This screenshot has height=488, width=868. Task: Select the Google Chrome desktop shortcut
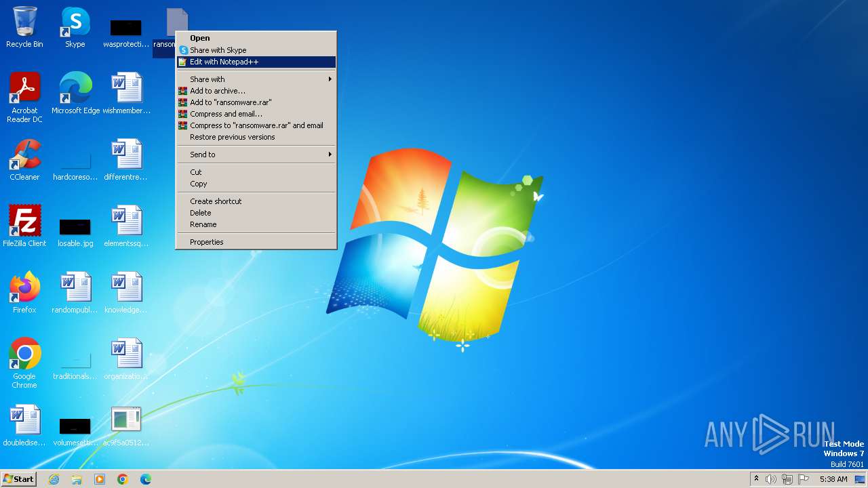click(x=24, y=363)
